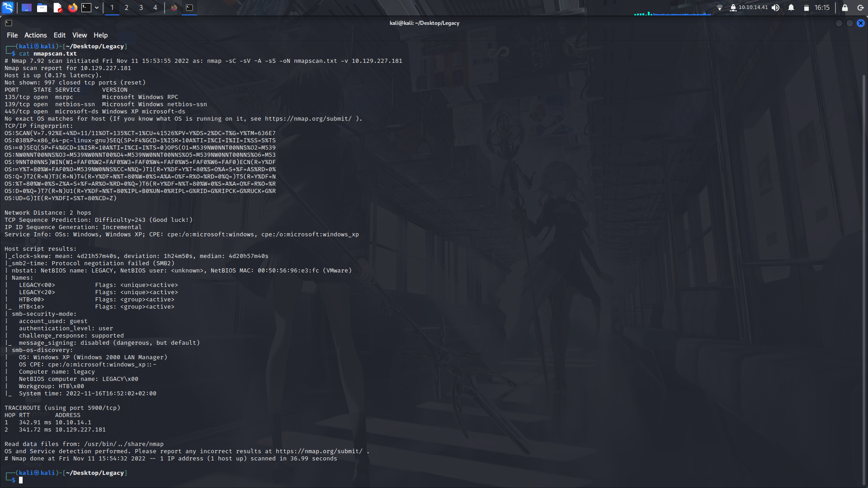Switch to workspace 2

(126, 8)
